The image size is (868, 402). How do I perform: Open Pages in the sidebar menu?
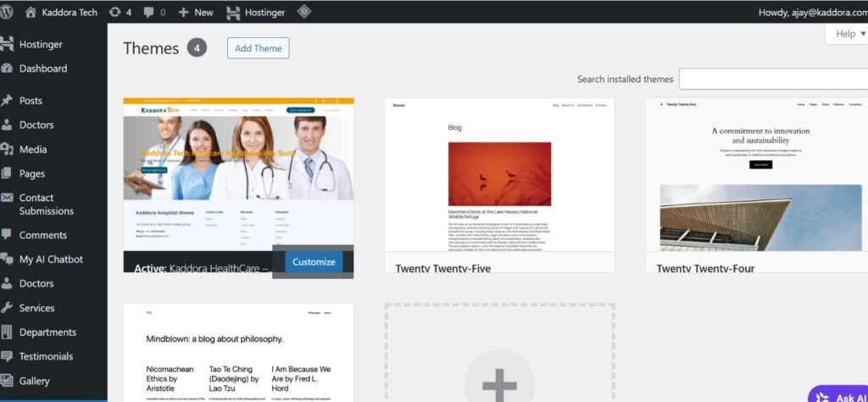32,174
